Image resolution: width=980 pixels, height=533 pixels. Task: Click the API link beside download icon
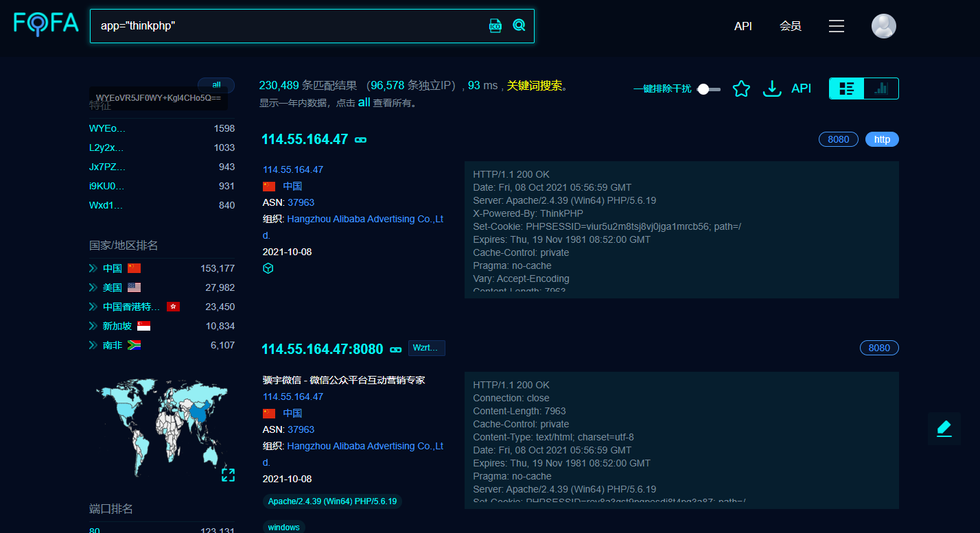801,88
